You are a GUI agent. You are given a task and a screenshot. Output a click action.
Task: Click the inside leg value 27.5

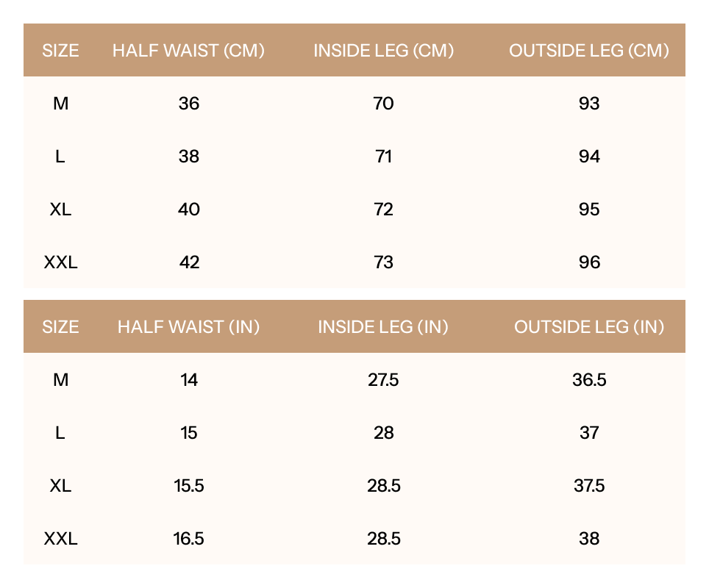point(383,380)
